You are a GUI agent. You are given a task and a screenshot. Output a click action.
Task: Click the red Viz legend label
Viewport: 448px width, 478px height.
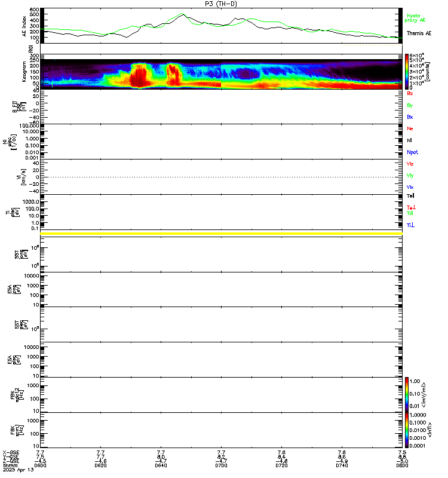click(410, 164)
